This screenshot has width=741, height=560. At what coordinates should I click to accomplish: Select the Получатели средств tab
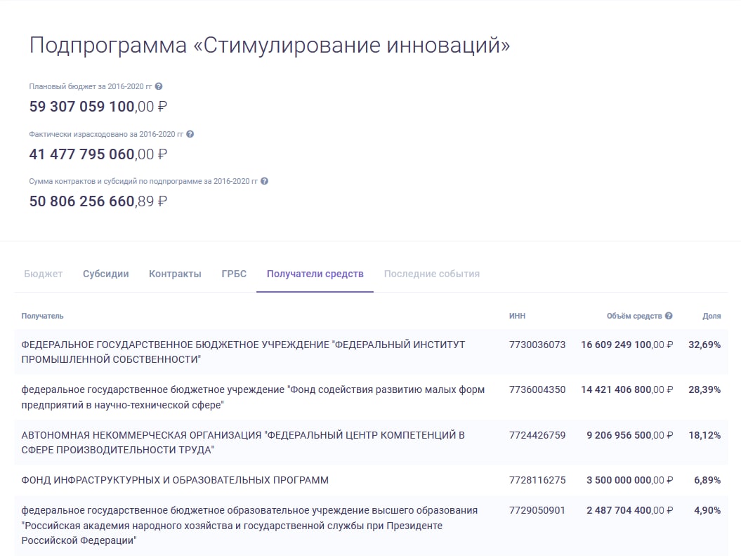coord(315,274)
